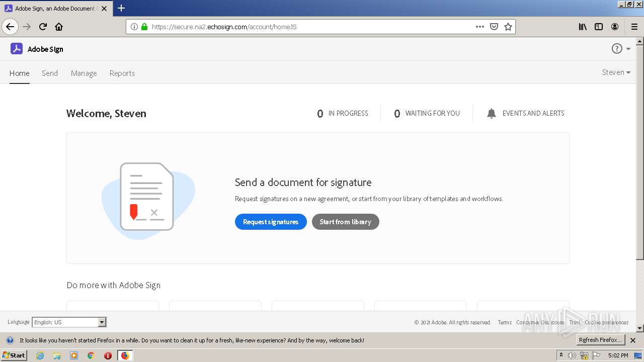This screenshot has width=644, height=362.
Task: Launch Internet Explorer from the taskbar
Action: tap(40, 355)
